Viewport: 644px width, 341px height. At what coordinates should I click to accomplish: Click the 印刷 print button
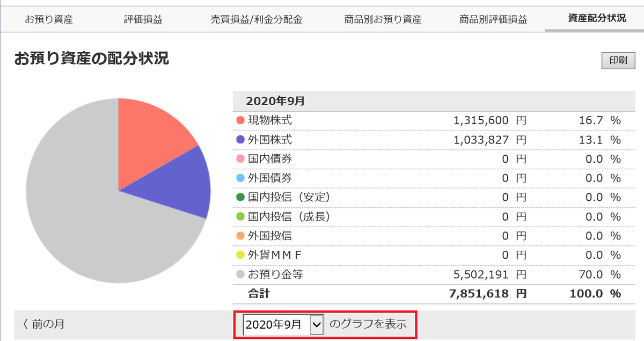[x=618, y=61]
